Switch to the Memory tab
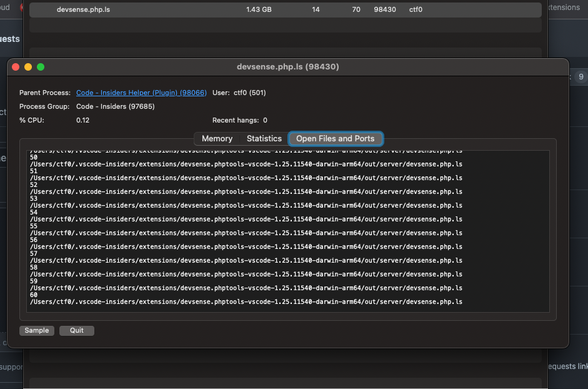 (x=217, y=138)
